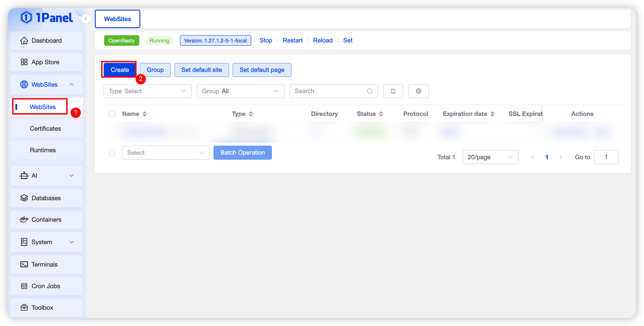Focus the Go to page input
The image size is (644, 326).
[x=606, y=157]
